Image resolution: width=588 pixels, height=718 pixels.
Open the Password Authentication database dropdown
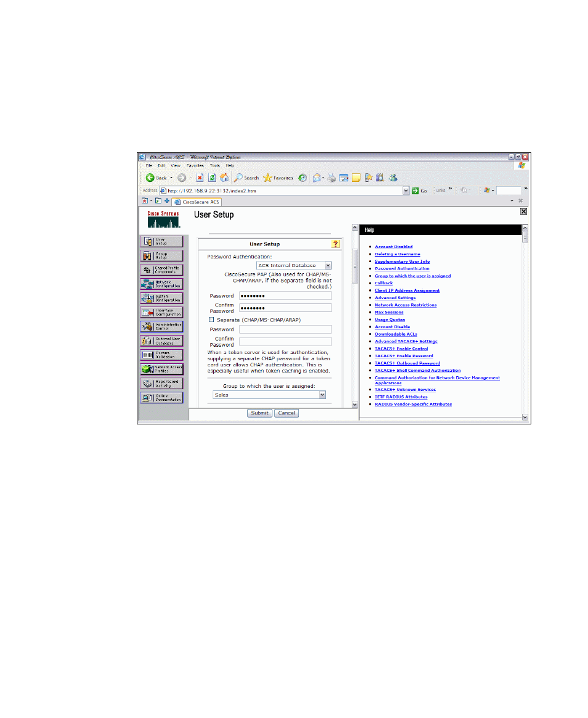point(328,266)
